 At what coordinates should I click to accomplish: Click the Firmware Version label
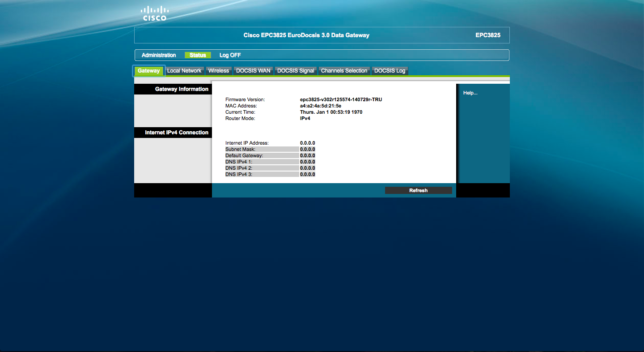(x=245, y=99)
